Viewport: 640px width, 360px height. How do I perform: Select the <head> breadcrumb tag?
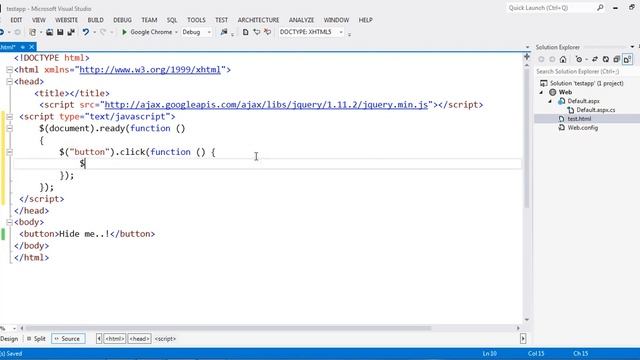click(140, 339)
